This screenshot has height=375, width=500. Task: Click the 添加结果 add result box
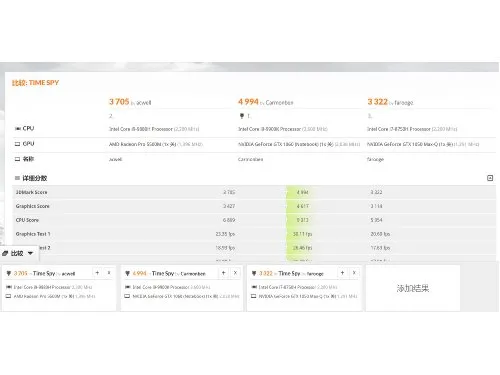click(x=413, y=288)
